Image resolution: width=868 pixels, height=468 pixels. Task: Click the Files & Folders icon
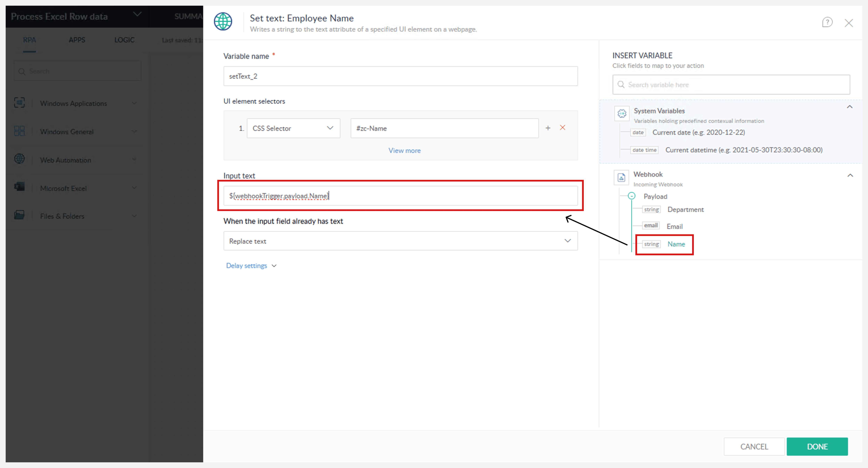click(20, 215)
